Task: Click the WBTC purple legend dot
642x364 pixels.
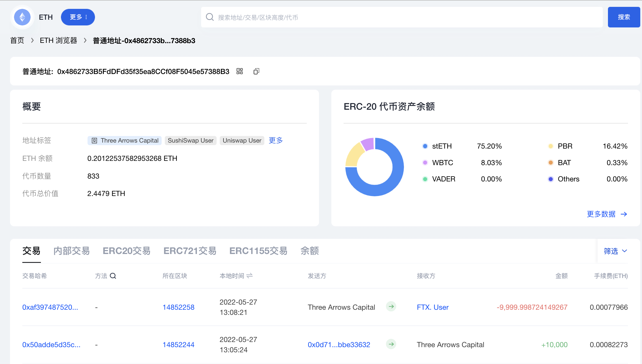Action: (425, 163)
